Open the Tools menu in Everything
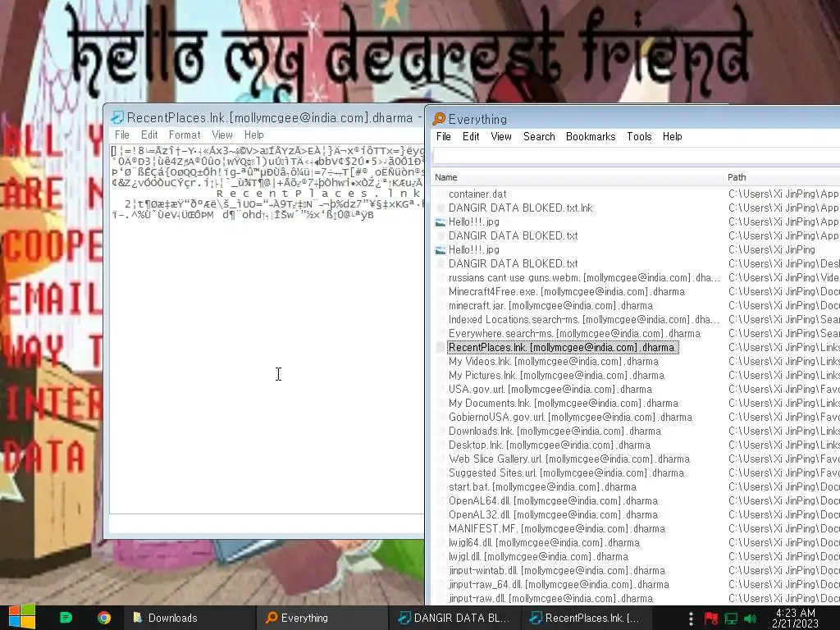This screenshot has height=630, width=840. [x=639, y=137]
